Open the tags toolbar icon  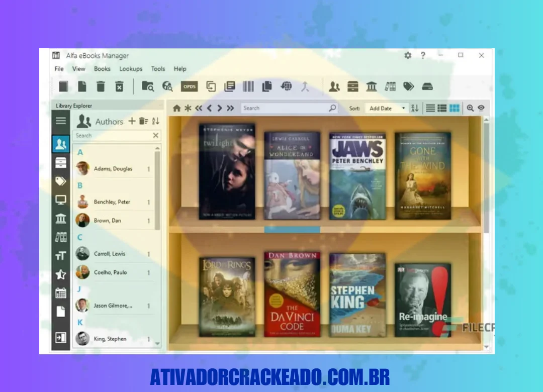[x=409, y=86]
